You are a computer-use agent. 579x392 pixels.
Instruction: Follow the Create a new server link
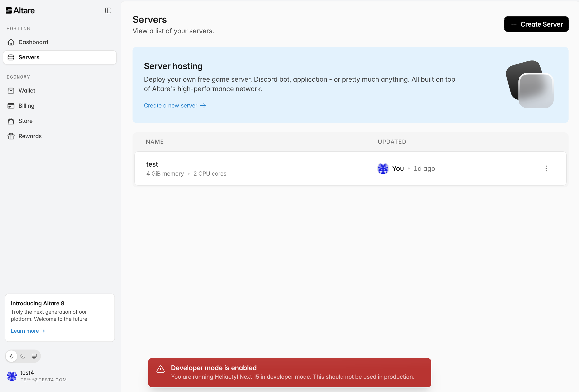[175, 106]
